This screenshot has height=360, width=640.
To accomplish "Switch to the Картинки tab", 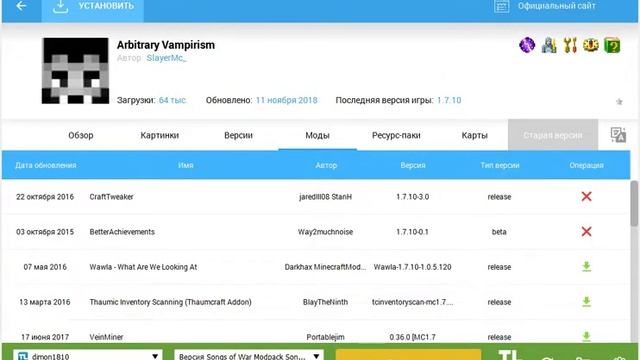I will pos(160,135).
